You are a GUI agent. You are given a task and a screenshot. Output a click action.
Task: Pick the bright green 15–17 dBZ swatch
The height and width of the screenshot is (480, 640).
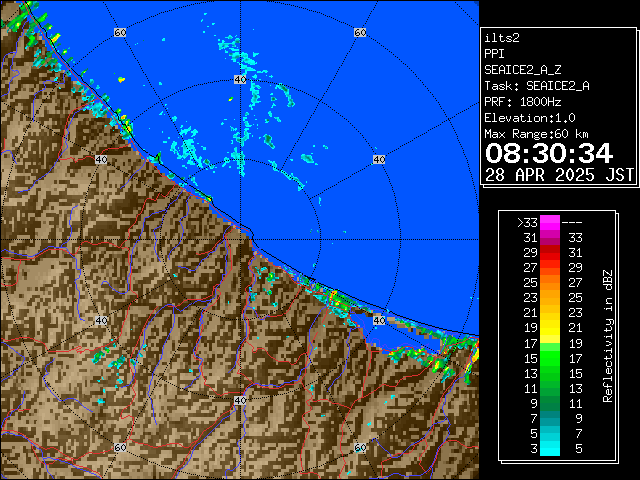tap(550, 358)
